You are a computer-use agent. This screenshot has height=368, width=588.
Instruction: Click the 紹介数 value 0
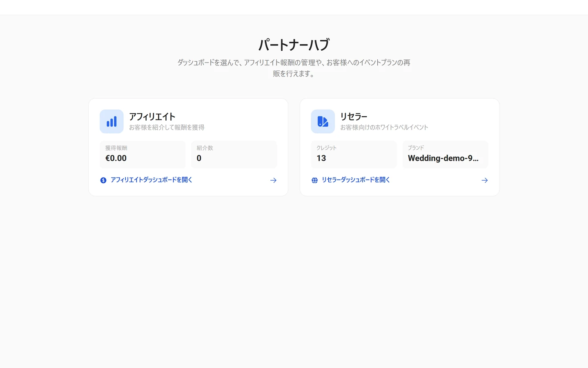[x=199, y=158]
